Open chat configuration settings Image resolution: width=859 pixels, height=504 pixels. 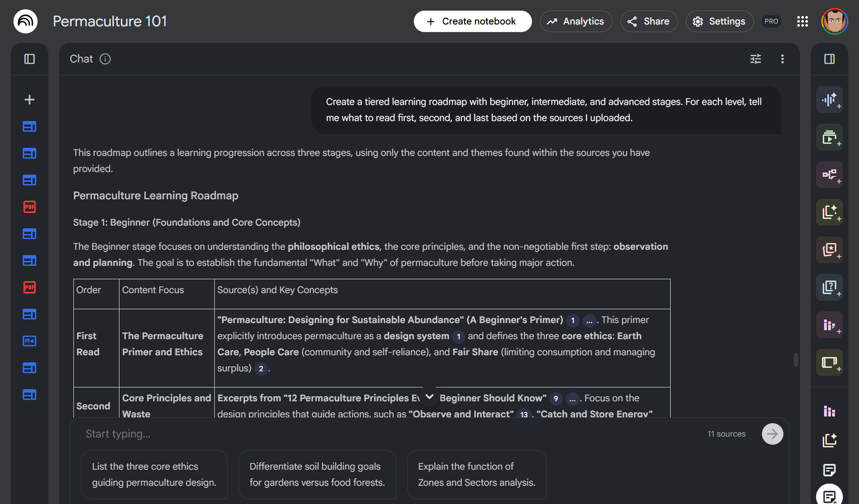tap(755, 59)
